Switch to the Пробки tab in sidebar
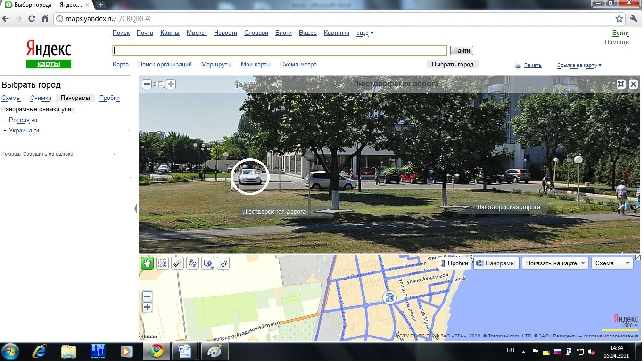Screen dimensions: 644x362 click(110, 98)
